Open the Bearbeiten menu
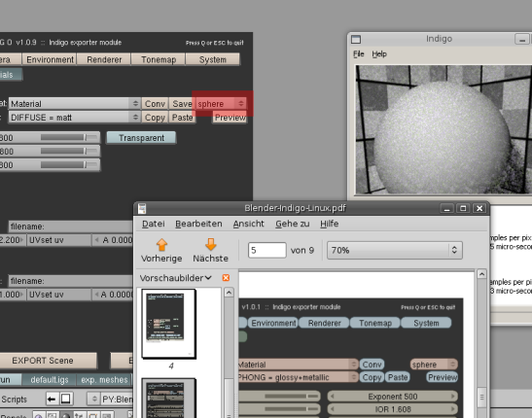This screenshot has width=532, height=418. click(198, 224)
